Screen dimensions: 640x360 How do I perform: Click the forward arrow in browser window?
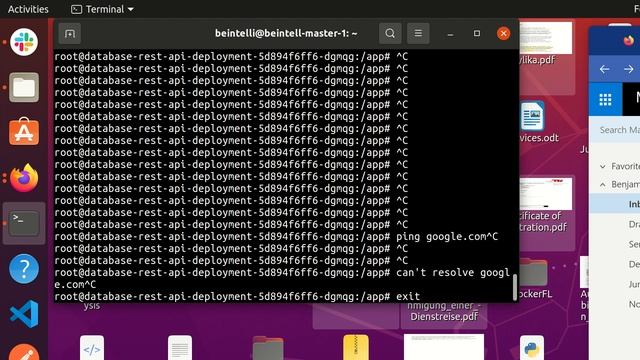tap(629, 69)
